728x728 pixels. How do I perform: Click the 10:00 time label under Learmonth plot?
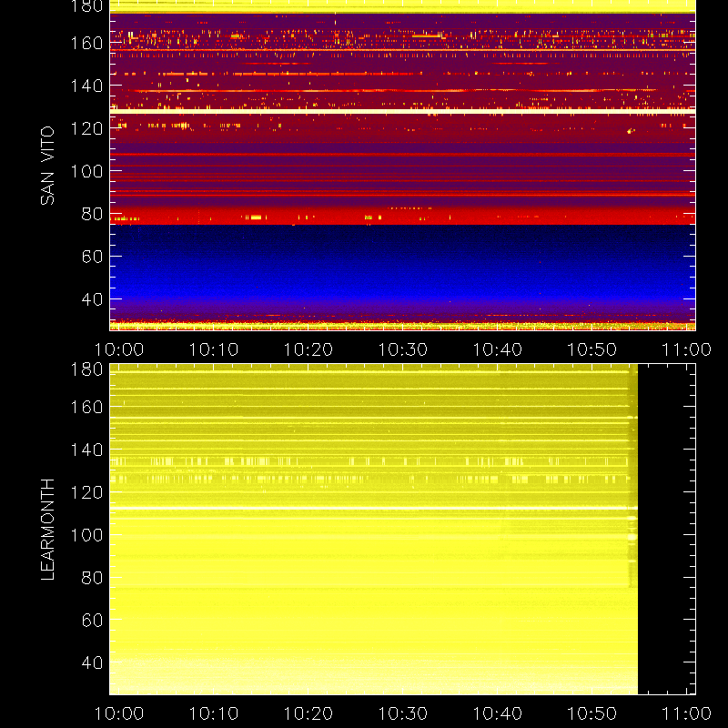click(x=119, y=713)
